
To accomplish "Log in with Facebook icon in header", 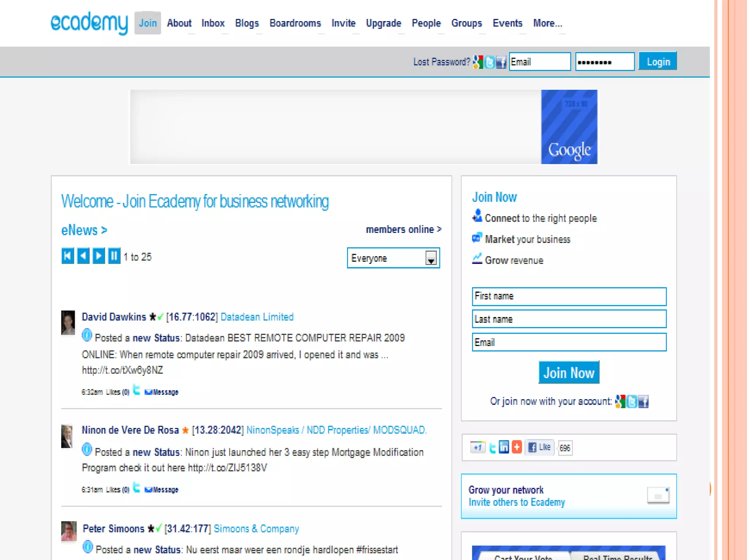I will [x=502, y=62].
